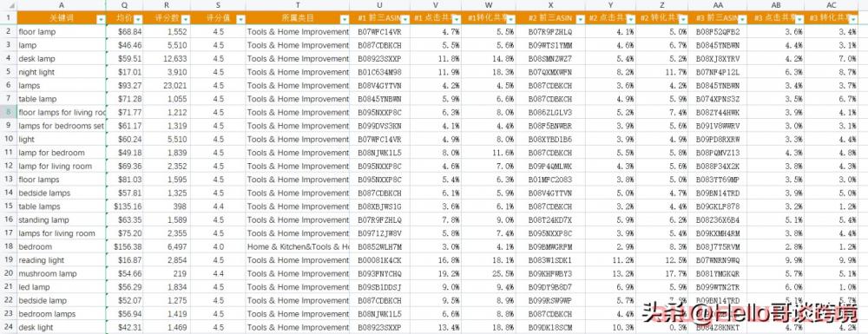This screenshot has width=868, height=334.
Task: Select column R header
Action: (167, 5)
